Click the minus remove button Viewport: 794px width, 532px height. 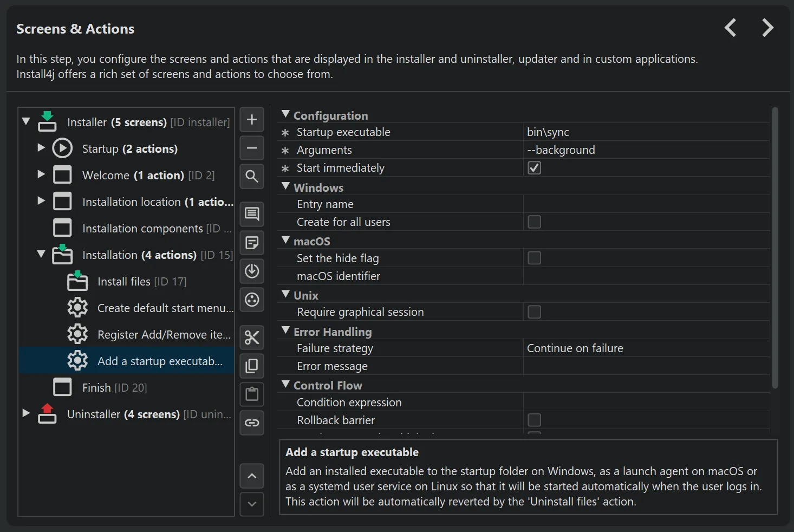tap(252, 148)
